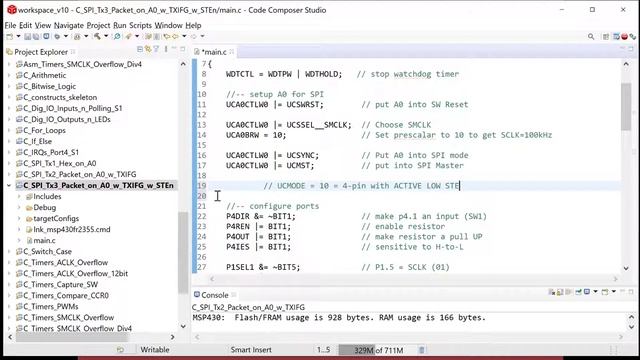Click the teal search icon in the main toolbar
The image size is (640, 360).
click(117, 37)
